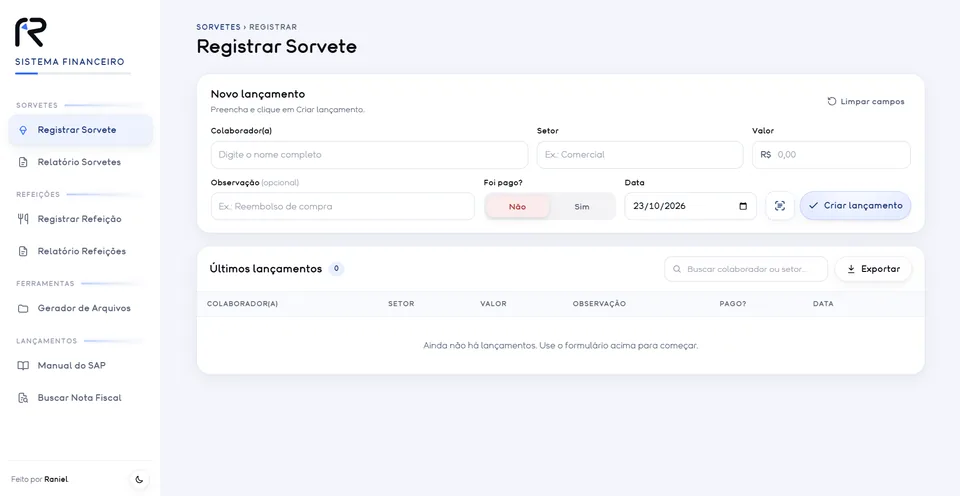Click the Buscar colaborador ou setor search box
The width and height of the screenshot is (960, 496).
[746, 269]
